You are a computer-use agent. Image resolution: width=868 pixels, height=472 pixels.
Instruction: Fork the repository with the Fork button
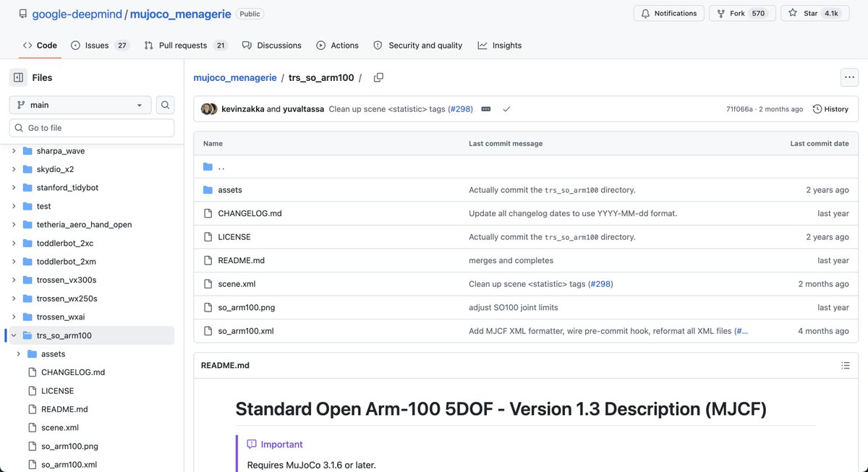coord(742,13)
